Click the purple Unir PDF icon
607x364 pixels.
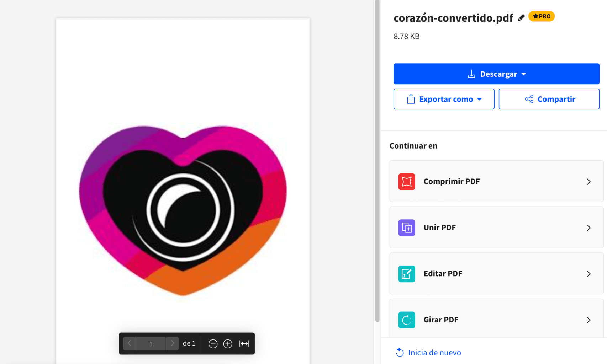pyautogui.click(x=407, y=227)
